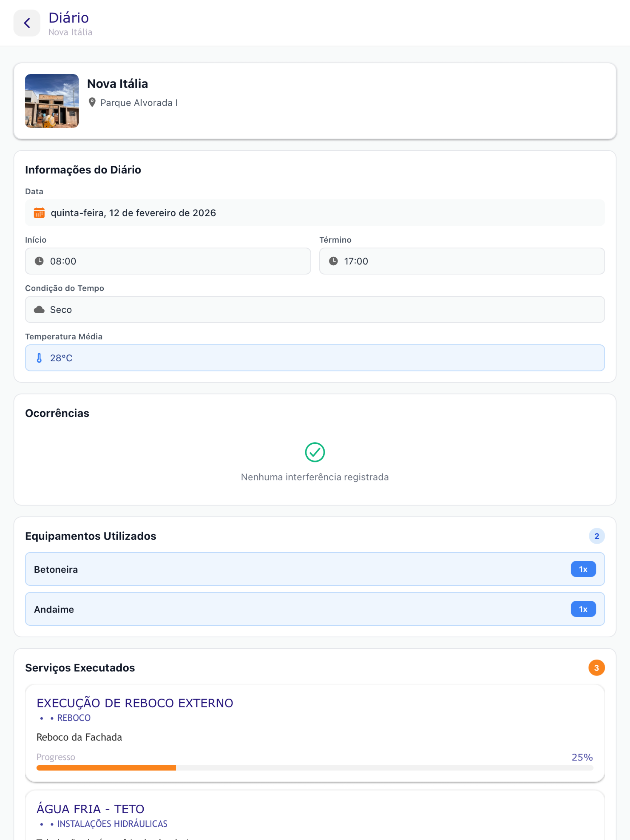Click the thermometer icon beside 28°C

[39, 358]
